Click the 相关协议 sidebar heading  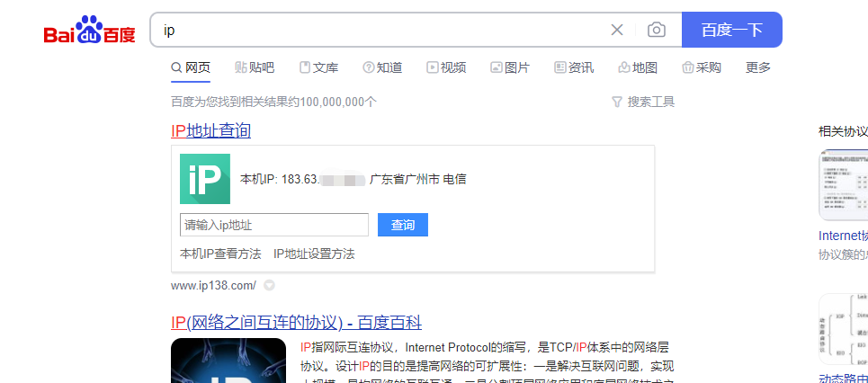point(843,131)
